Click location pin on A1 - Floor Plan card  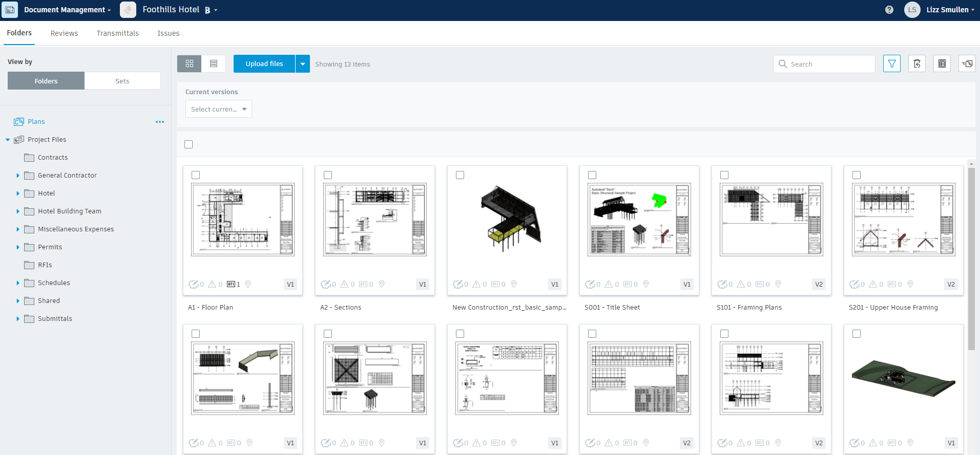(x=248, y=284)
